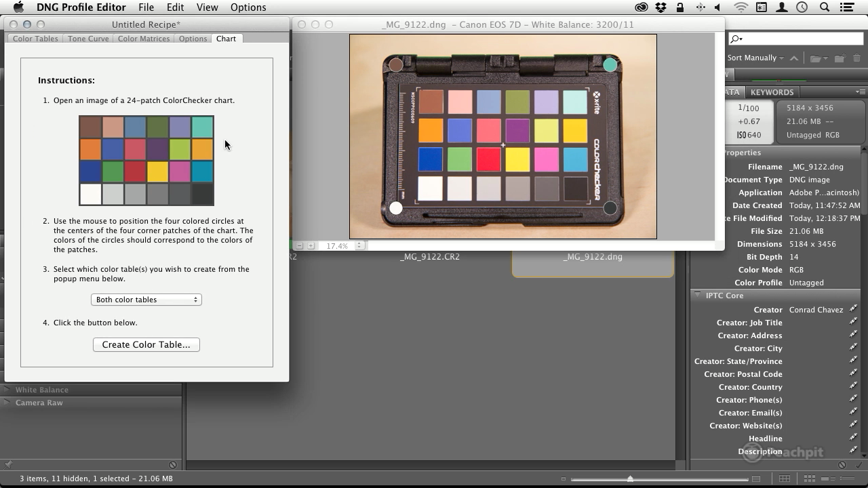Select the _MG_9122.CR2 file label
The image size is (868, 488).
click(430, 257)
